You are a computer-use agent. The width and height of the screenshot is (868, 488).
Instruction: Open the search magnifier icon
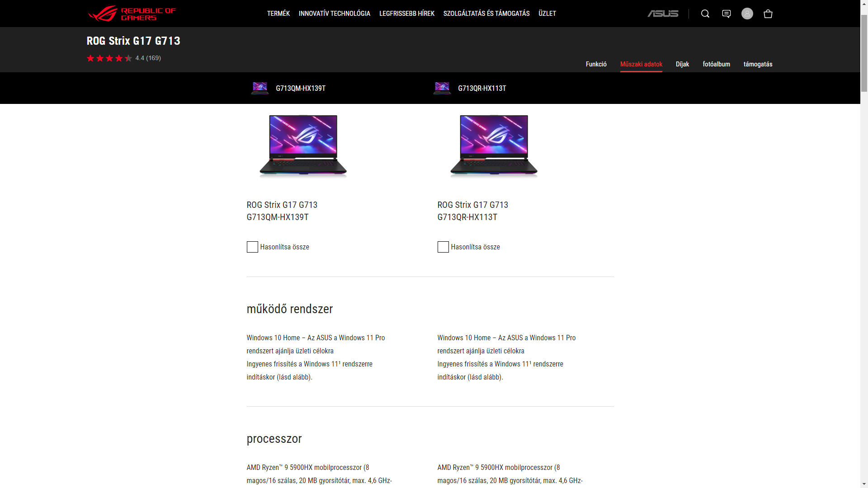tap(705, 14)
